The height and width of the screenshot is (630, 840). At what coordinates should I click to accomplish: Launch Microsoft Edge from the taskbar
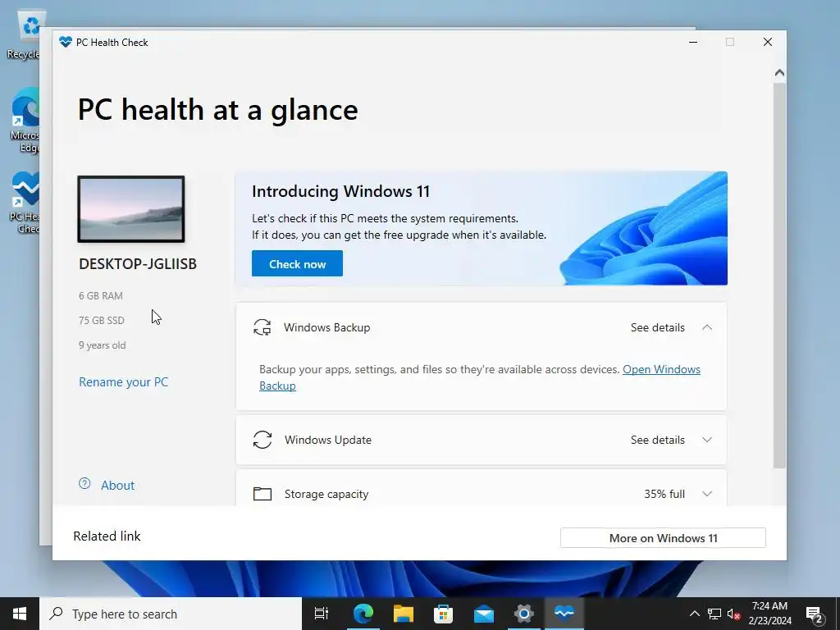coord(363,614)
